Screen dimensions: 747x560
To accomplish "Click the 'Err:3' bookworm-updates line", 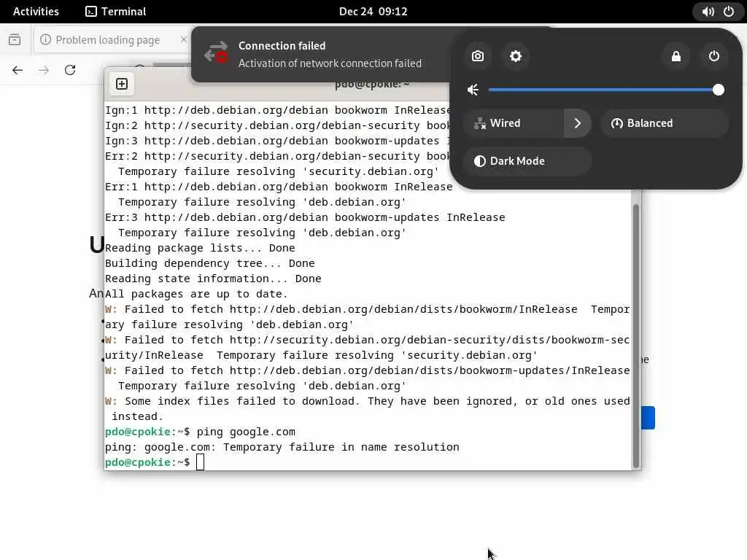I will (x=305, y=217).
